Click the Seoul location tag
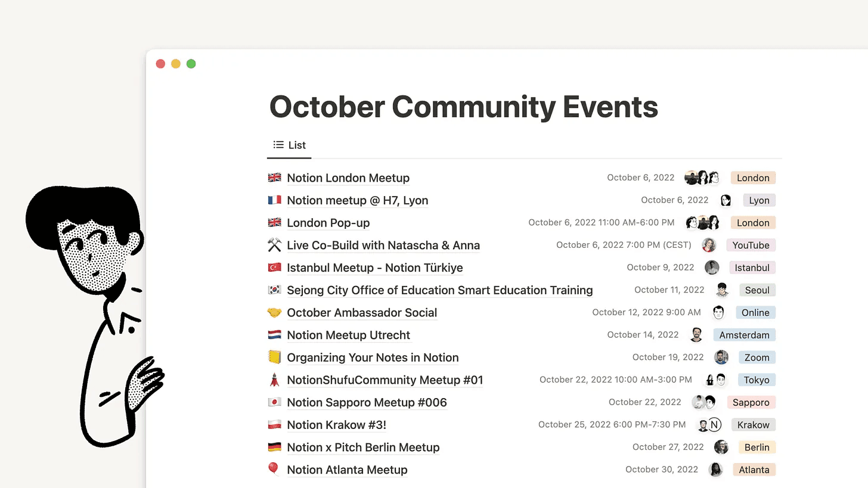The image size is (868, 488). click(x=757, y=290)
